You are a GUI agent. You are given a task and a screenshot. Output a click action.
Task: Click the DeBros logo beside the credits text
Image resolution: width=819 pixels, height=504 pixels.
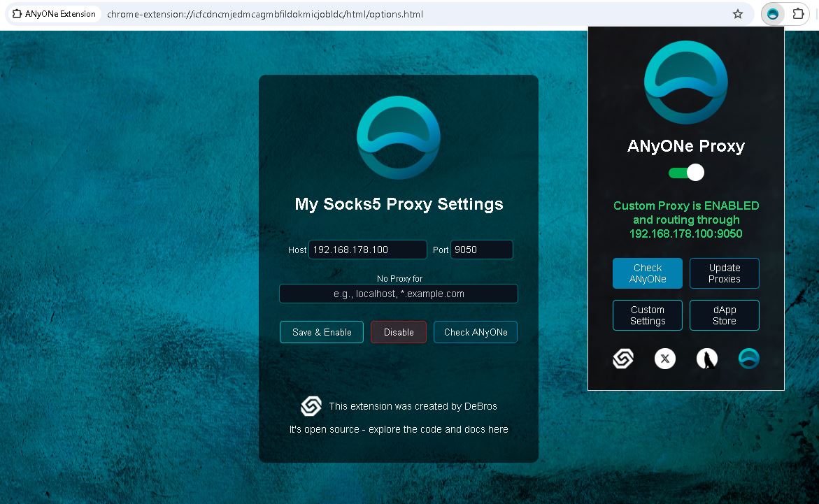[311, 406]
